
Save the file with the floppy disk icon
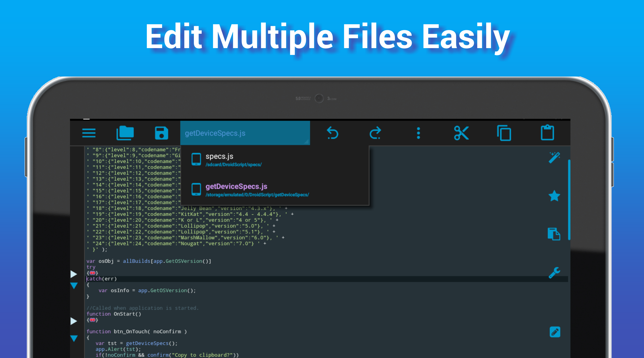[x=161, y=133]
